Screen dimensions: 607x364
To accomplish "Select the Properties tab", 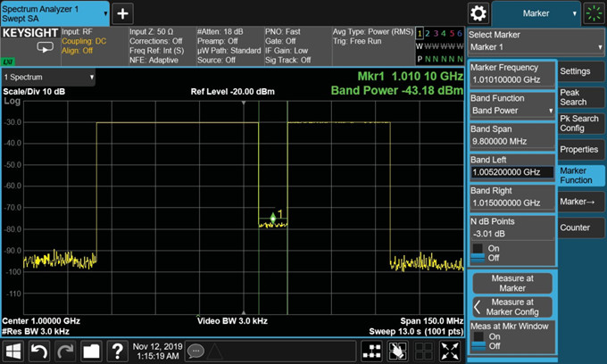I will point(580,149).
